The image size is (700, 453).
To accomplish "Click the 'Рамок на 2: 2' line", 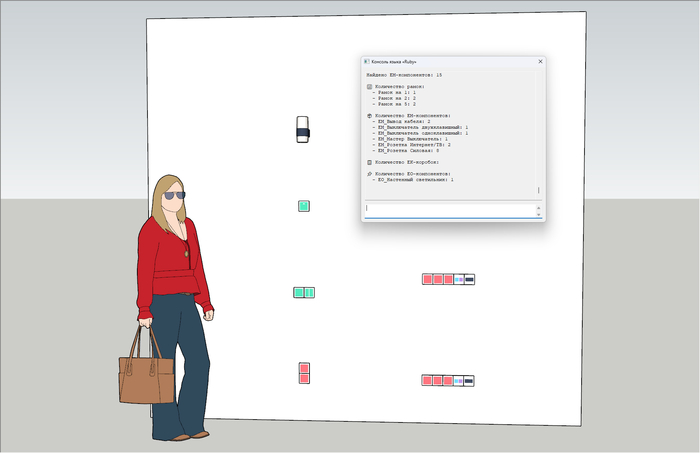I will [x=394, y=98].
